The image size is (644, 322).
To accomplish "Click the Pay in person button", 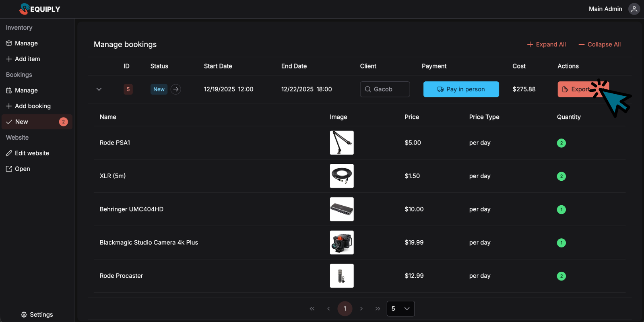I will pos(461,89).
